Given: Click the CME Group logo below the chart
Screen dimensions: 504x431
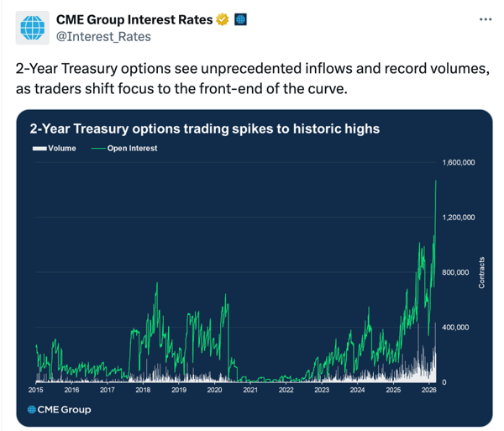Looking at the screenshot, I should (x=59, y=409).
